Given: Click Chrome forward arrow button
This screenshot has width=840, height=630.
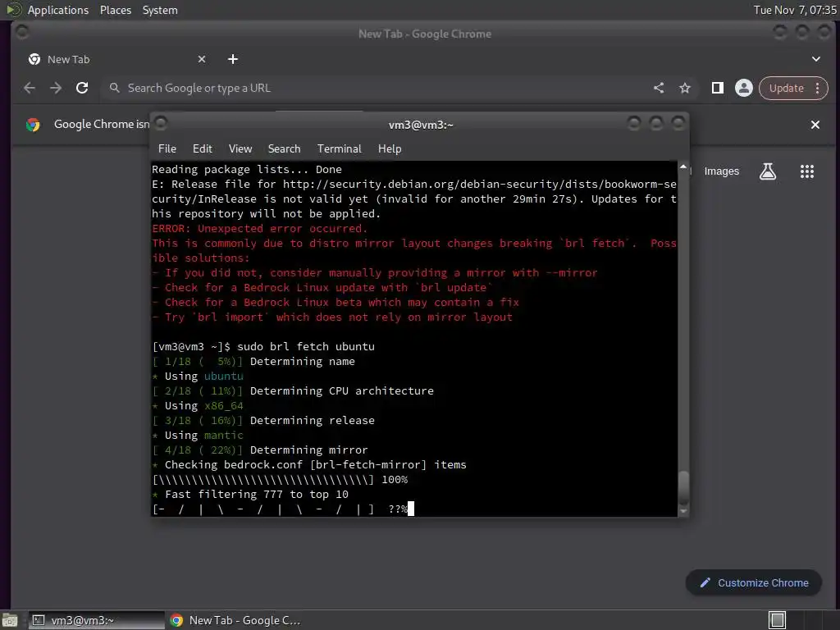Looking at the screenshot, I should (56, 88).
